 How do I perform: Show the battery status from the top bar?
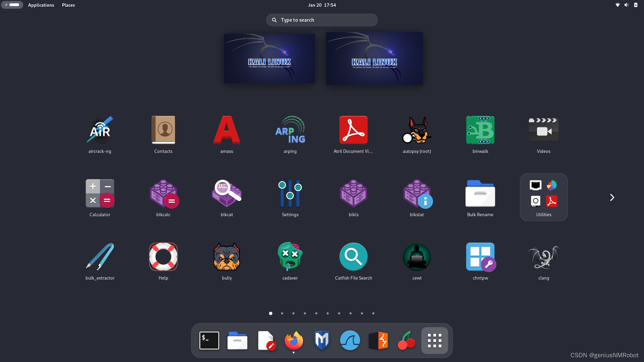point(636,5)
